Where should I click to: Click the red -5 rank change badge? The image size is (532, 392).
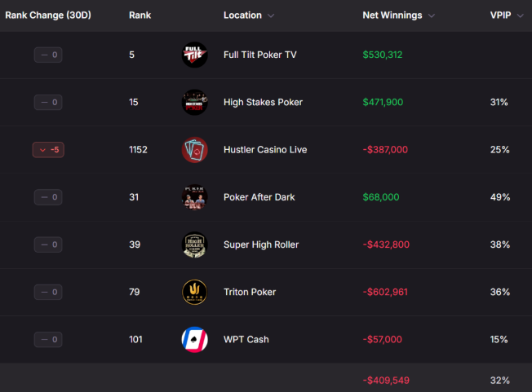click(48, 150)
